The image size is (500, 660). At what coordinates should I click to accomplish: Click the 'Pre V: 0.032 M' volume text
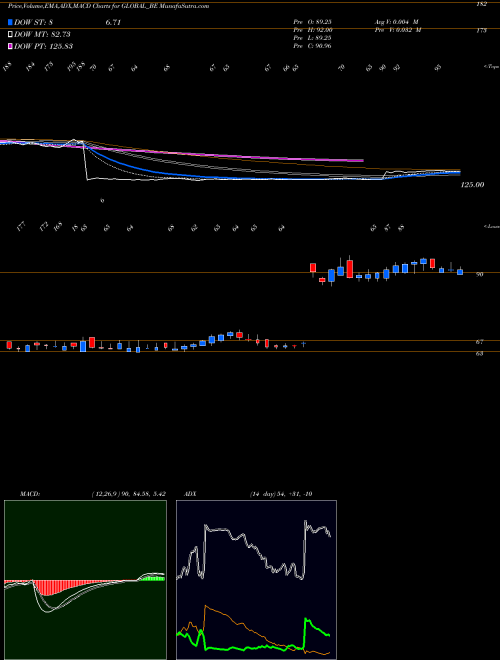[397, 30]
